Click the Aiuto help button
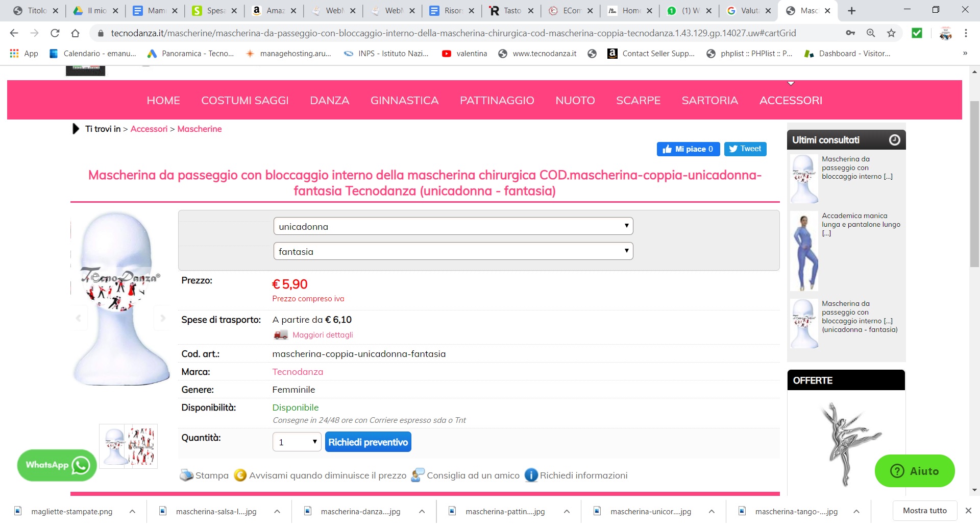Image resolution: width=980 pixels, height=526 pixels. (914, 471)
